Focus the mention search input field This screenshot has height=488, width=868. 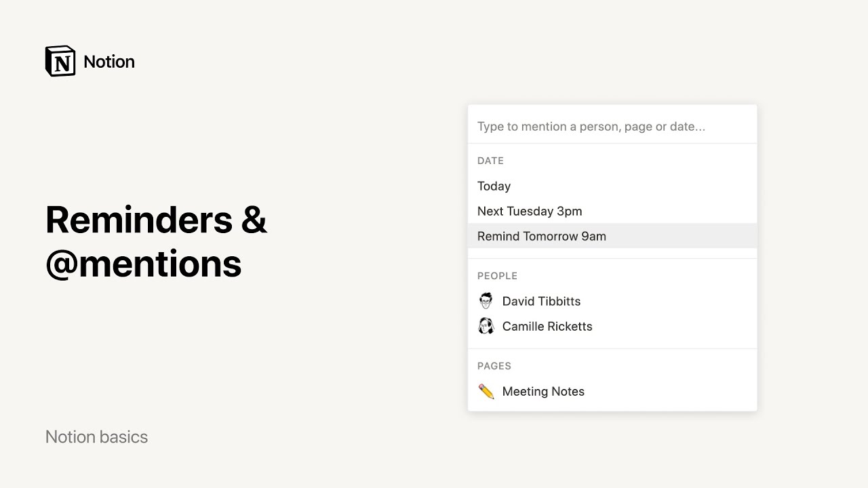click(612, 127)
